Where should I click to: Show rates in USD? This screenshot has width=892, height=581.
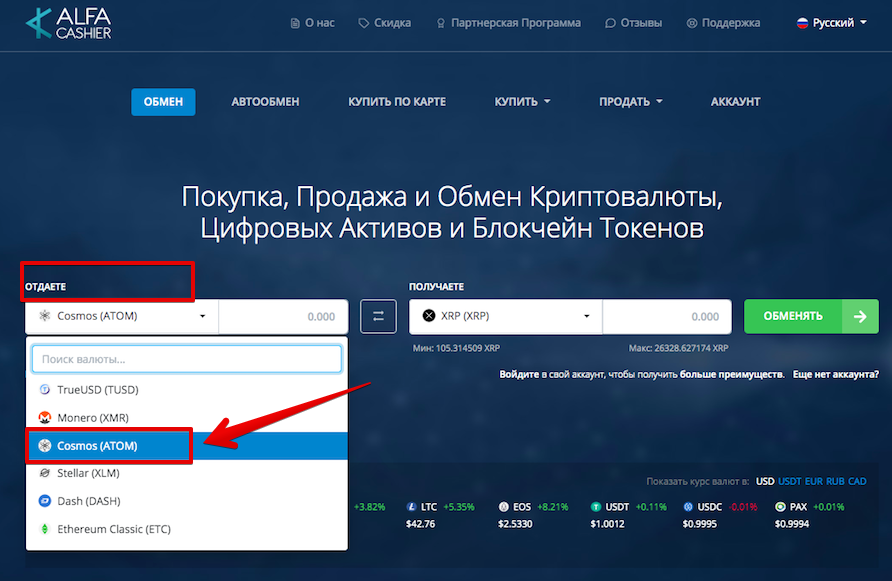pos(765,481)
